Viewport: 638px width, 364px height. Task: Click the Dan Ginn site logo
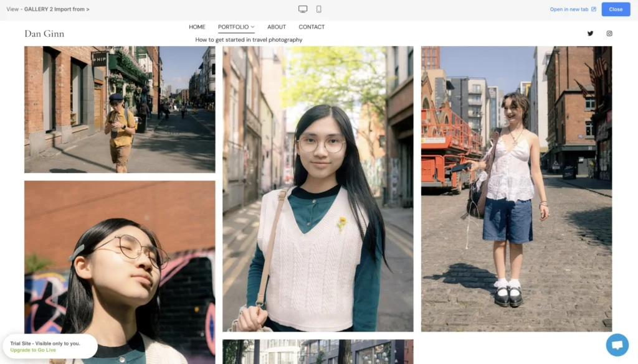pos(44,34)
